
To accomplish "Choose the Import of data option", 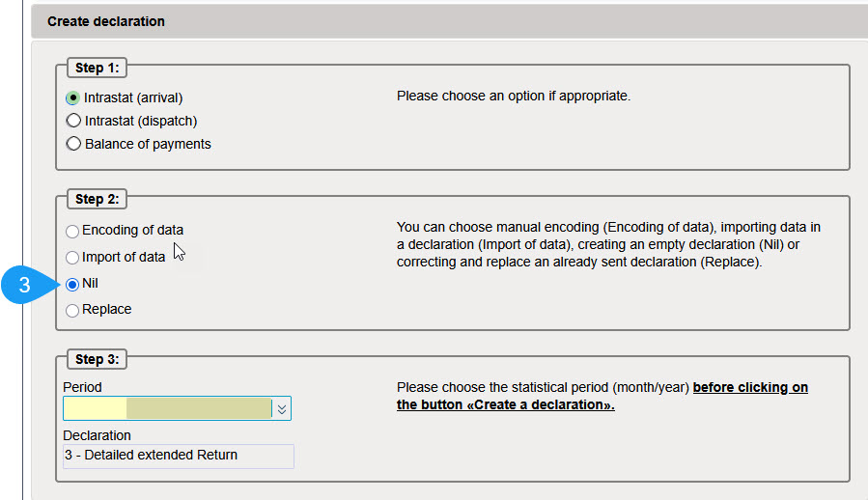I will tap(72, 258).
